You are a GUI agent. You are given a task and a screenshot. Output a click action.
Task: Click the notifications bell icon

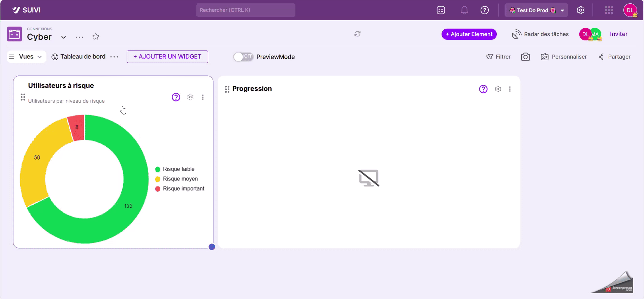point(464,10)
